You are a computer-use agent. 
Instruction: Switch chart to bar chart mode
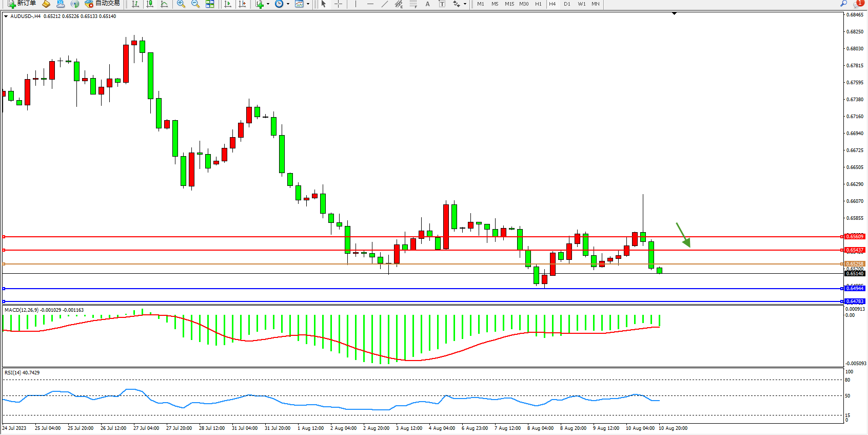135,4
